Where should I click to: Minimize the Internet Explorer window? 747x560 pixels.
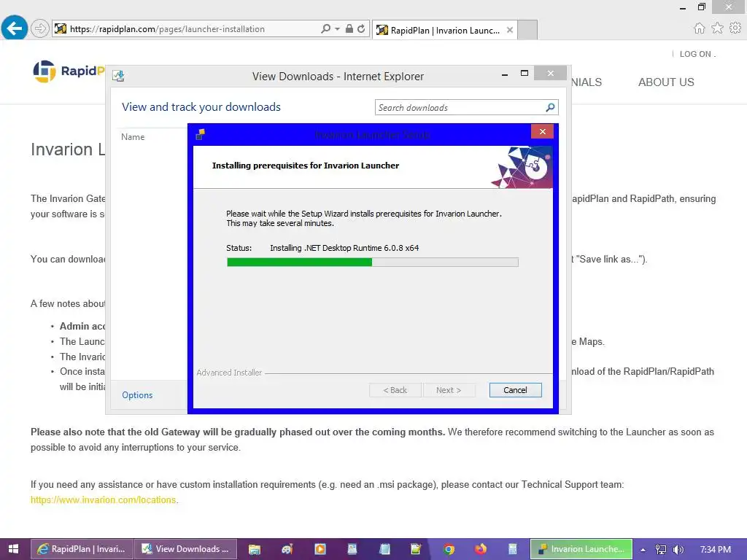point(683,7)
